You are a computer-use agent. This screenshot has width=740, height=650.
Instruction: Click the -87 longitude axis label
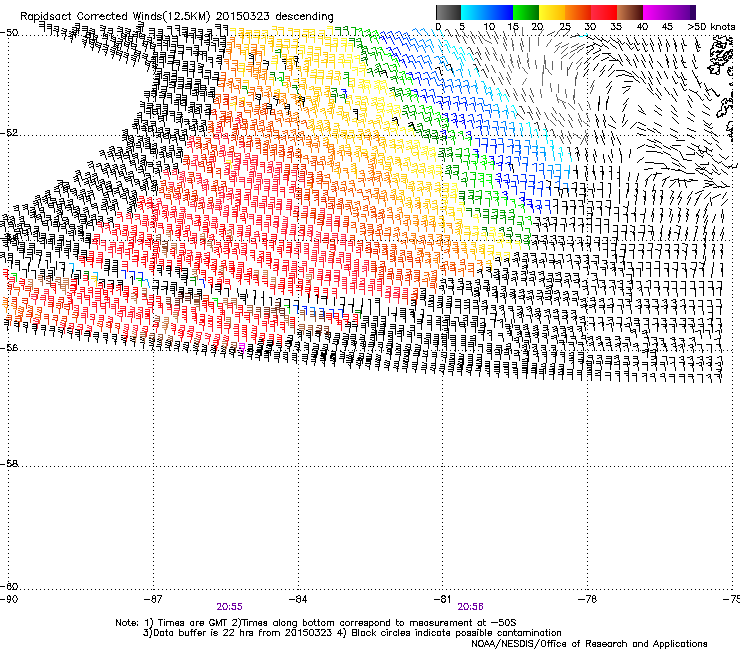click(x=153, y=599)
